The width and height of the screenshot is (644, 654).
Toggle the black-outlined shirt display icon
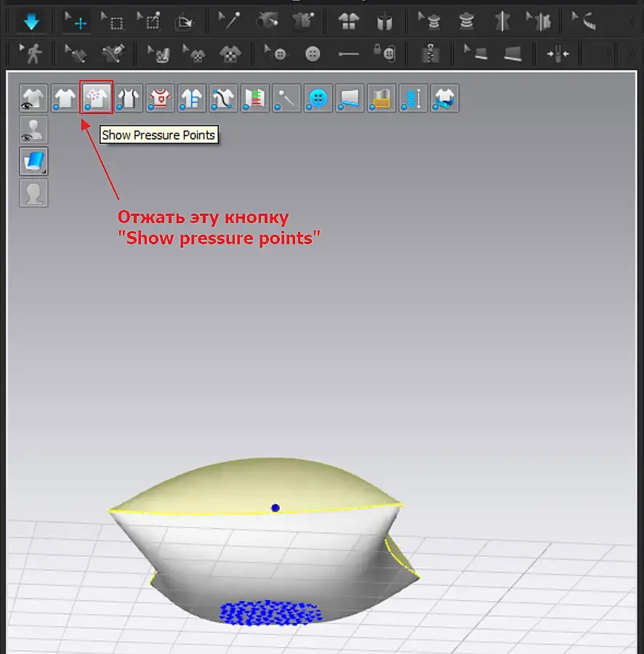[129, 98]
